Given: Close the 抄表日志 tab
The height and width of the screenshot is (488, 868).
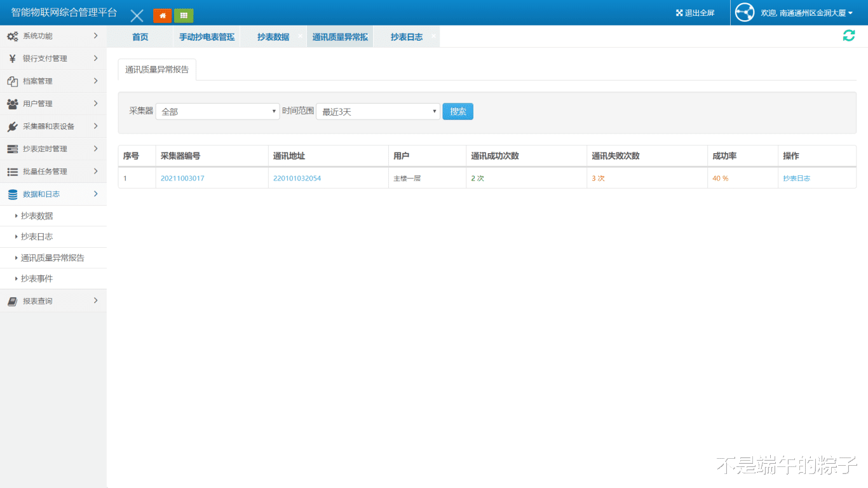Looking at the screenshot, I should (433, 36).
